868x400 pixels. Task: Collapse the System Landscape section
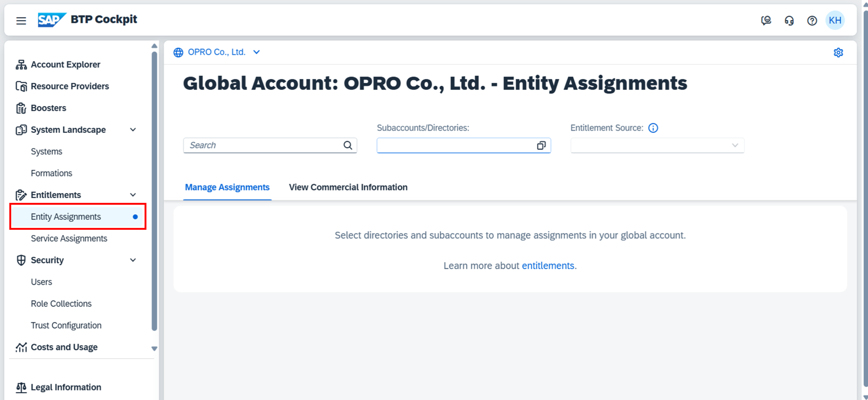pos(133,130)
